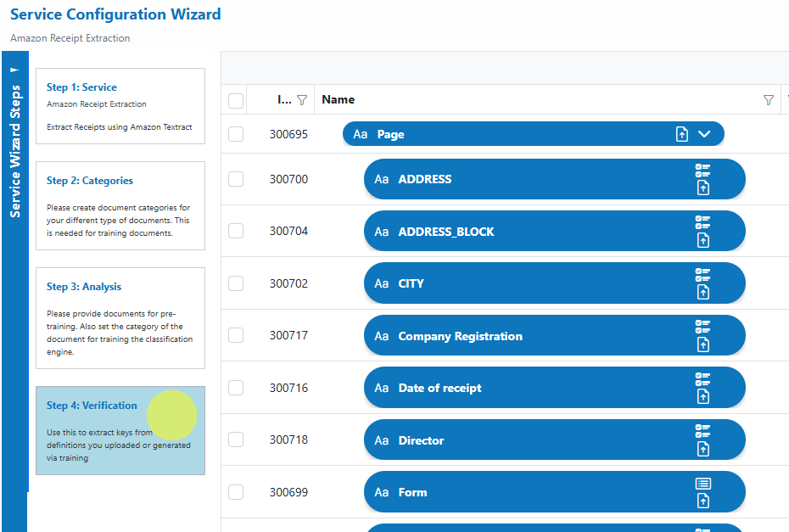Open checklist icon on Date of receipt row
This screenshot has height=532, width=789.
pyautogui.click(x=702, y=378)
